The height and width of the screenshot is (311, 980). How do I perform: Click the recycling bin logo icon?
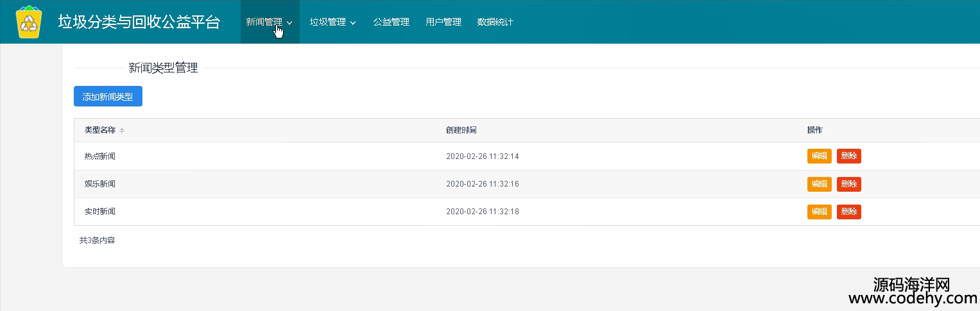click(x=29, y=22)
